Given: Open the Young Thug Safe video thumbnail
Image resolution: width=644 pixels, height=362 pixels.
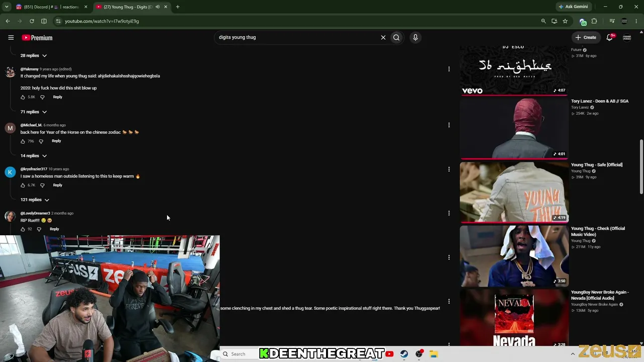Looking at the screenshot, I should (514, 192).
